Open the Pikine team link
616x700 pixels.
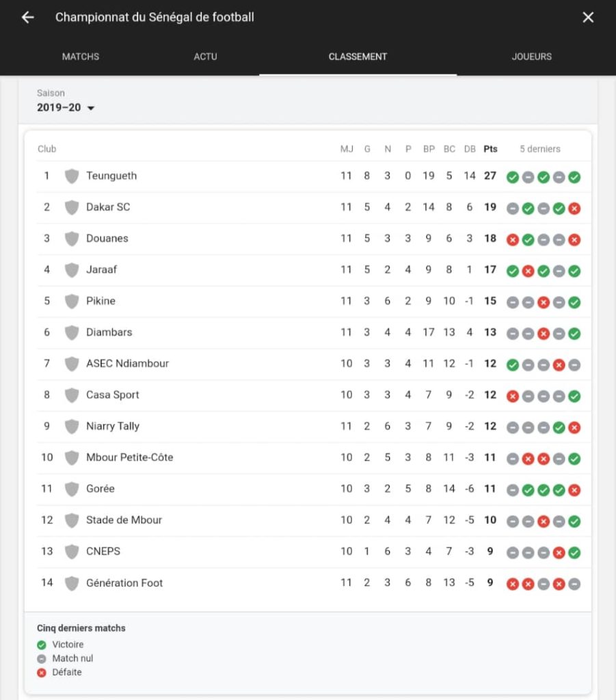(x=101, y=301)
